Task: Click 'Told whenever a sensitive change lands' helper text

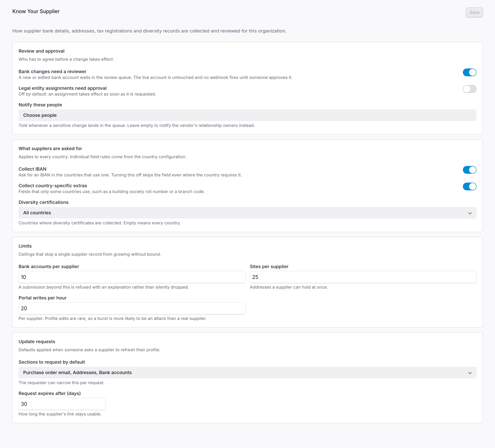Action: click(137, 126)
